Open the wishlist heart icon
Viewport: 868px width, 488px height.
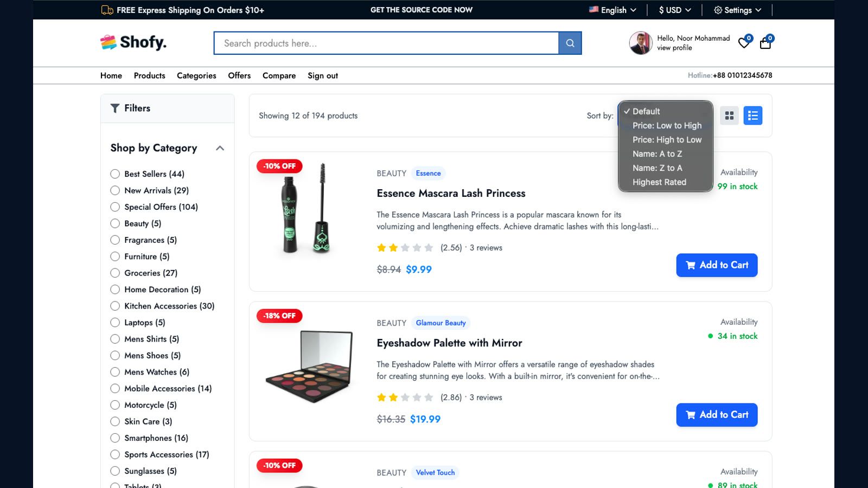point(744,43)
